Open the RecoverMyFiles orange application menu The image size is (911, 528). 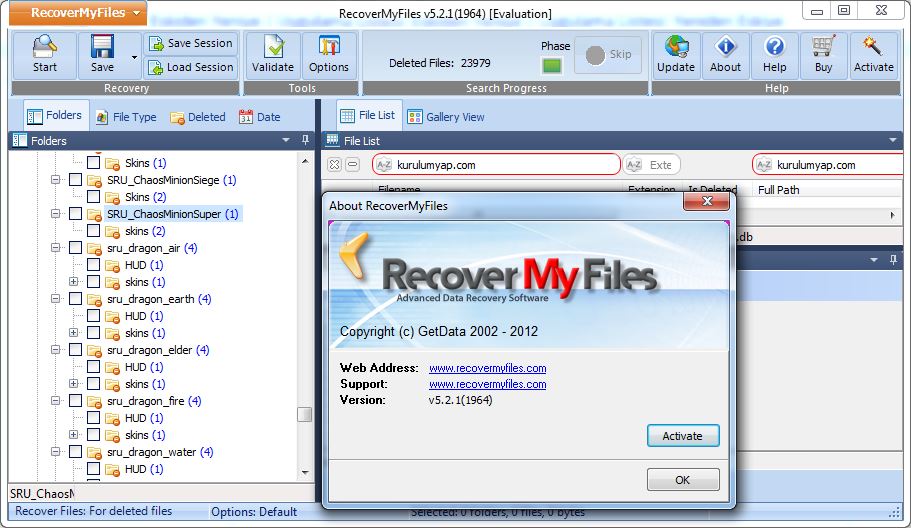coord(78,13)
